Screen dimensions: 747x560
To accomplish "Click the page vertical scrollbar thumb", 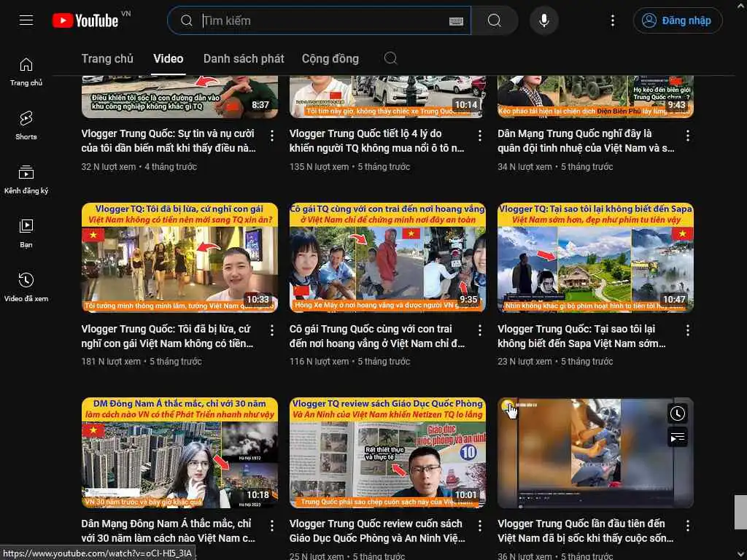I will pos(740,512).
